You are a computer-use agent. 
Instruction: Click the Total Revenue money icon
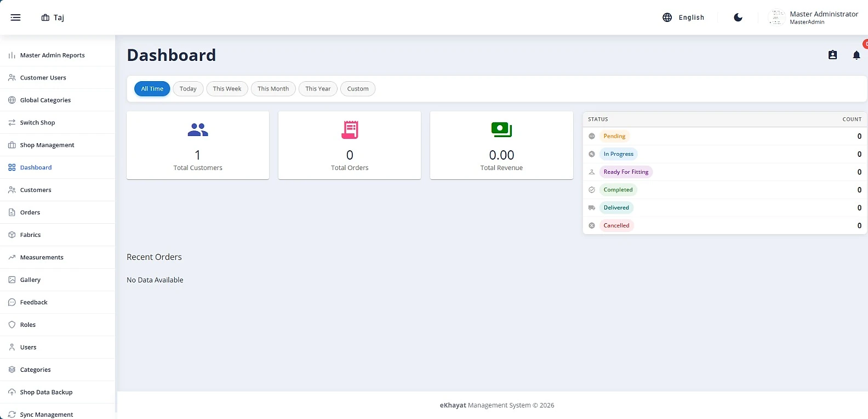pos(501,129)
